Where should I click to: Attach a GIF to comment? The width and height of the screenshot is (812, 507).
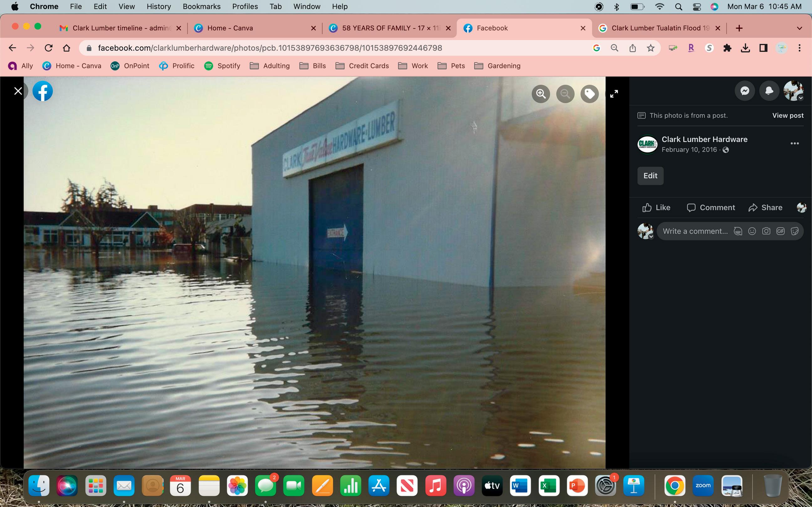780,231
